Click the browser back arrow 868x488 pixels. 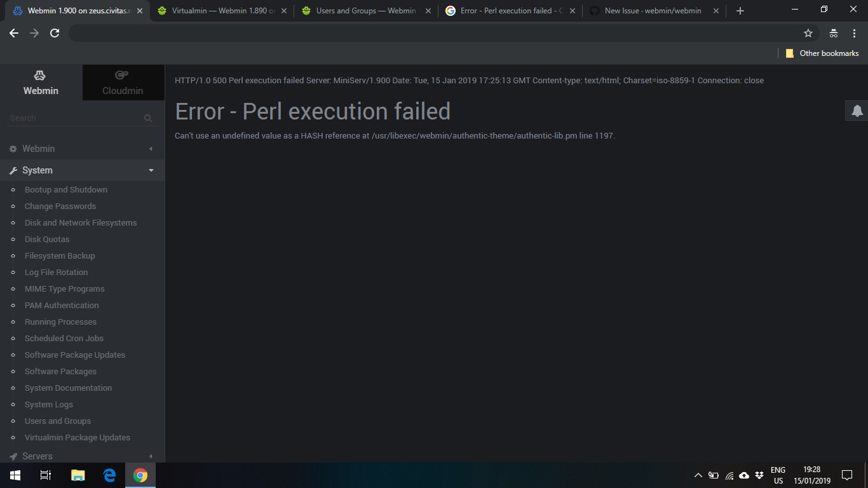(13, 33)
